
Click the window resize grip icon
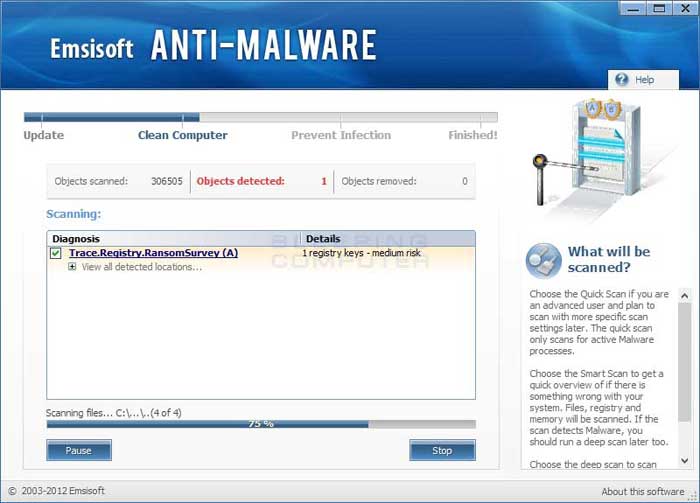click(x=693, y=495)
